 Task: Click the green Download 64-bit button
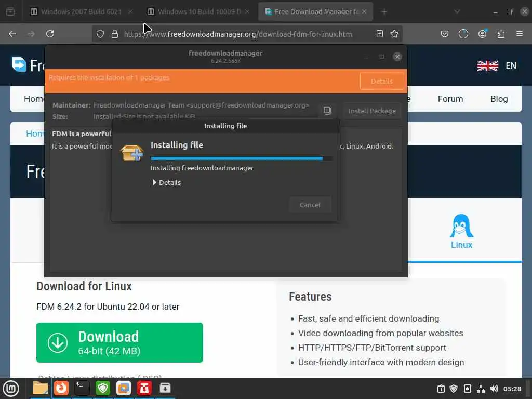click(x=119, y=342)
